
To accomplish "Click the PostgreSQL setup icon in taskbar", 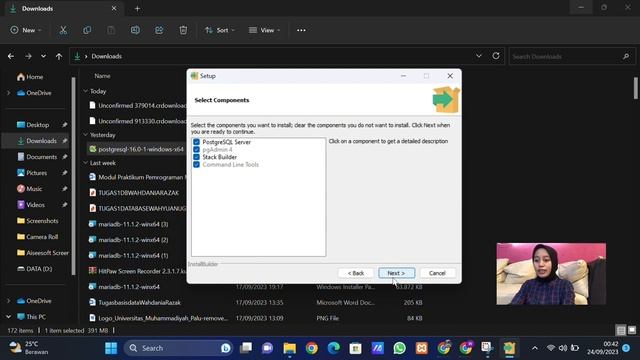I will click(x=509, y=348).
